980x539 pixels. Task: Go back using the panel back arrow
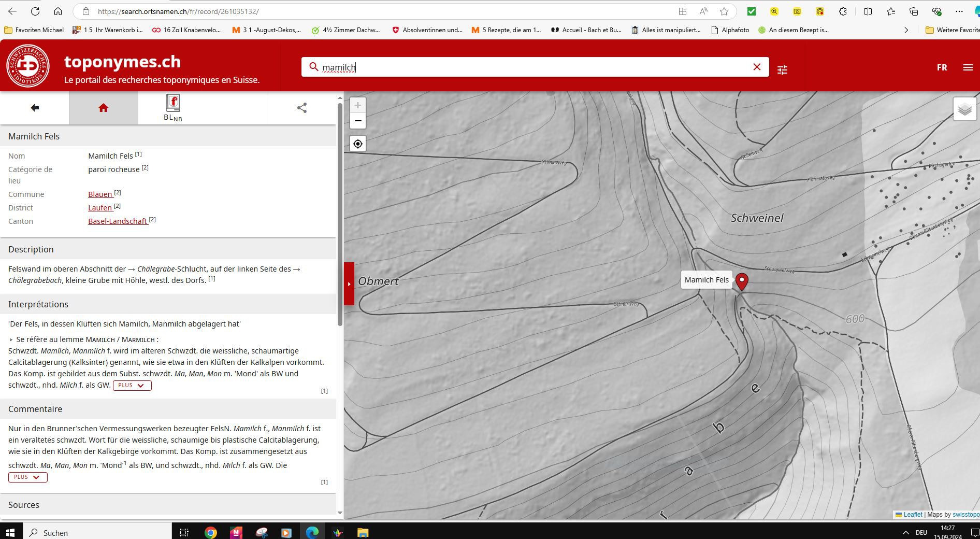[35, 108]
